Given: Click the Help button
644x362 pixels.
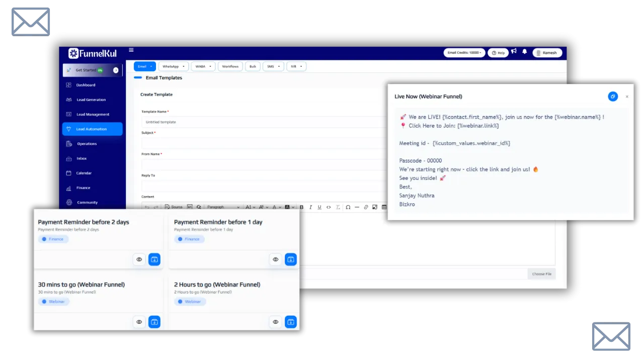Looking at the screenshot, I should (x=498, y=53).
